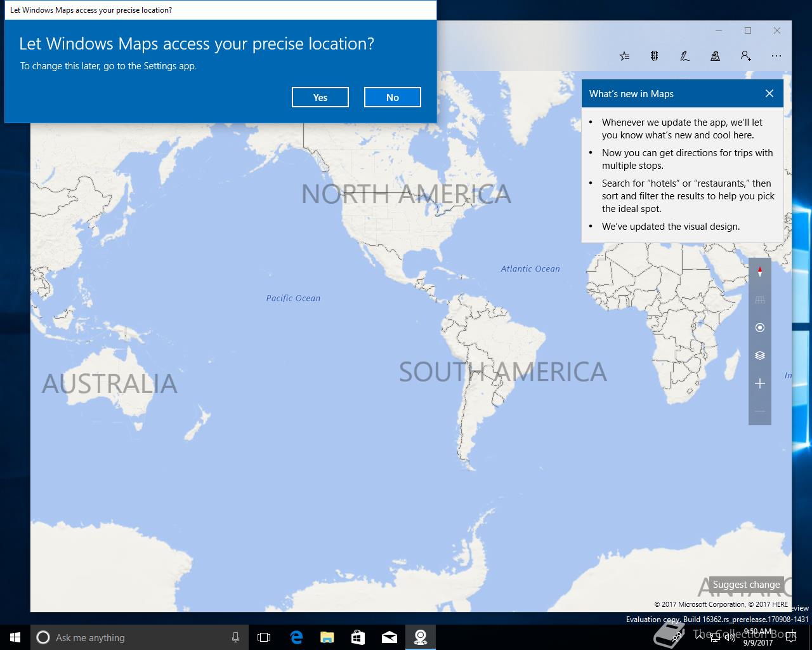The height and width of the screenshot is (650, 812).
Task: Open Microsoft Store from the taskbar
Action: 358,637
